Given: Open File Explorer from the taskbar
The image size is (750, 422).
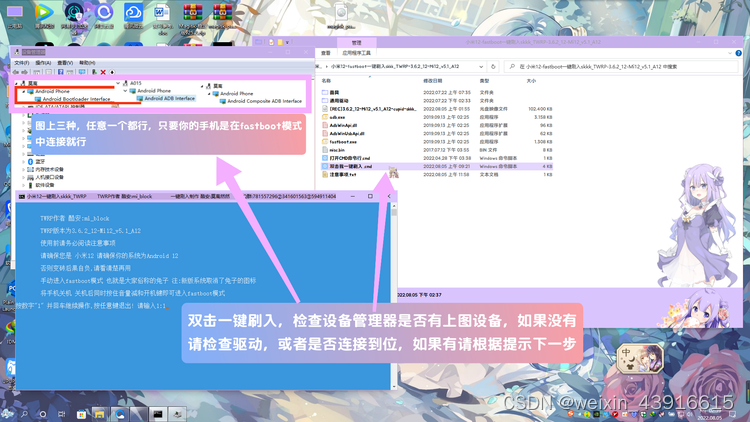Looking at the screenshot, I should click(x=99, y=414).
